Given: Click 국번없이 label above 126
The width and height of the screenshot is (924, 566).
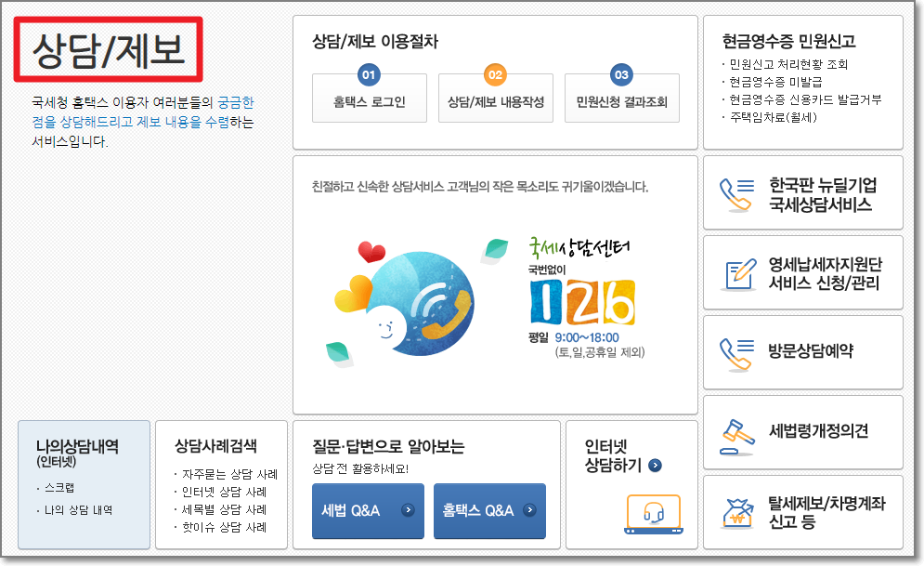Looking at the screenshot, I should coord(547,270).
